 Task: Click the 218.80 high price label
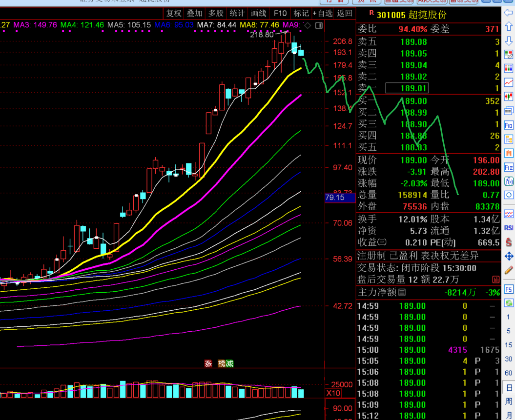tap(262, 35)
